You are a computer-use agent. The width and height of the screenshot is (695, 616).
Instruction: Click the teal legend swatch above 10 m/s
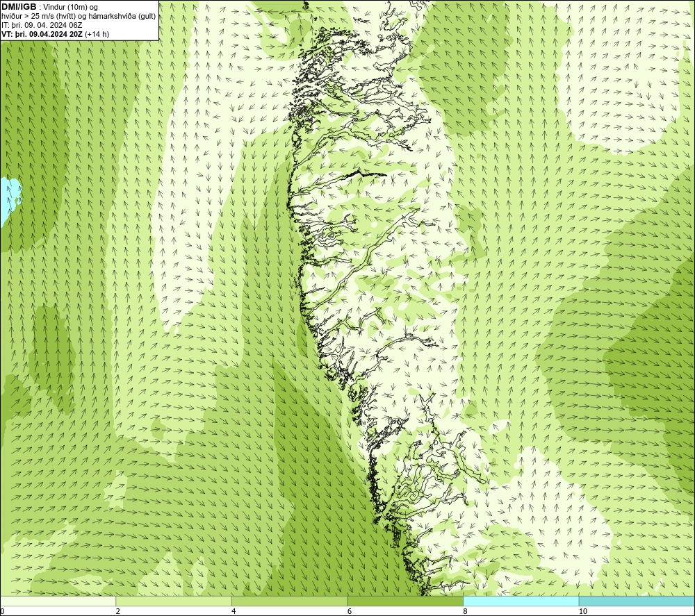(637, 601)
